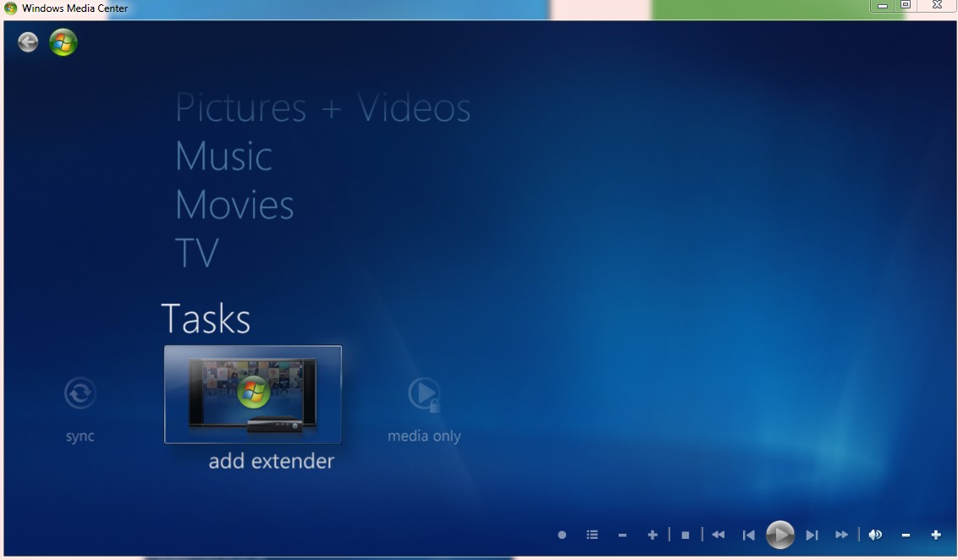Click the Windows Media Center title bar icon
958x560 pixels.
[10, 8]
